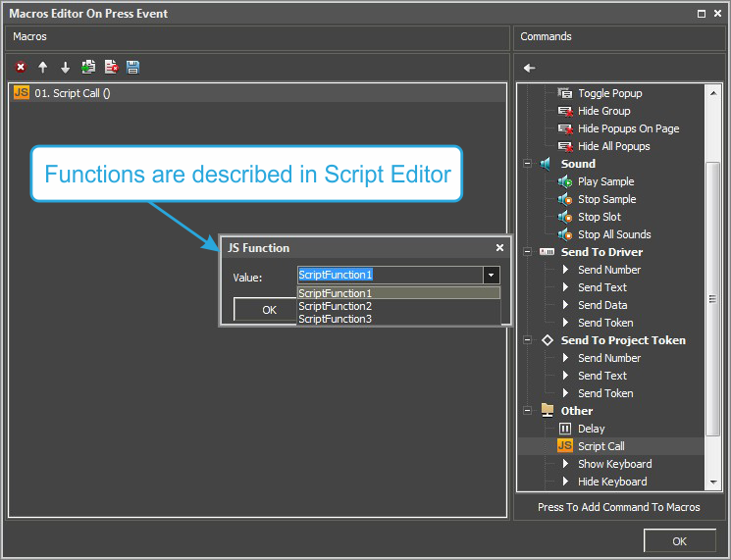The image size is (731, 560).
Task: Select Hide All Popups command
Action: [613, 146]
